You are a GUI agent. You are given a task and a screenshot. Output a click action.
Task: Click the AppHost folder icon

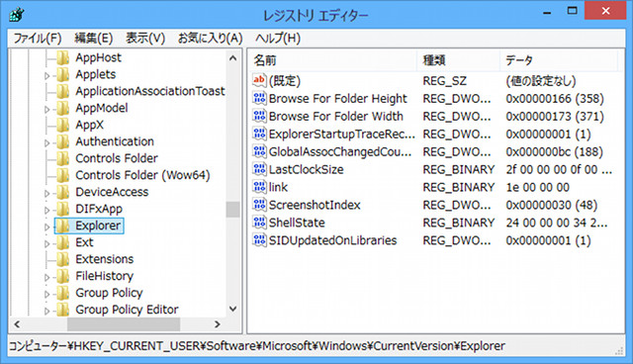tap(63, 57)
